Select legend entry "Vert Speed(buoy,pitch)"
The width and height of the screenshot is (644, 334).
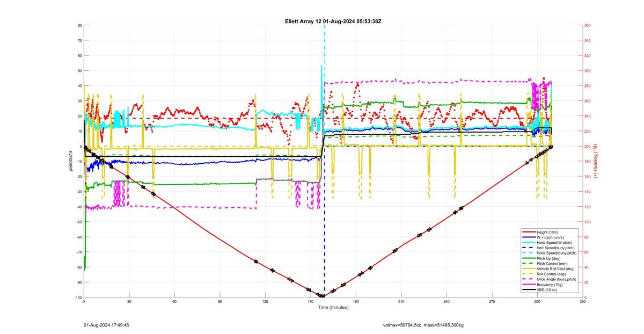click(x=557, y=248)
